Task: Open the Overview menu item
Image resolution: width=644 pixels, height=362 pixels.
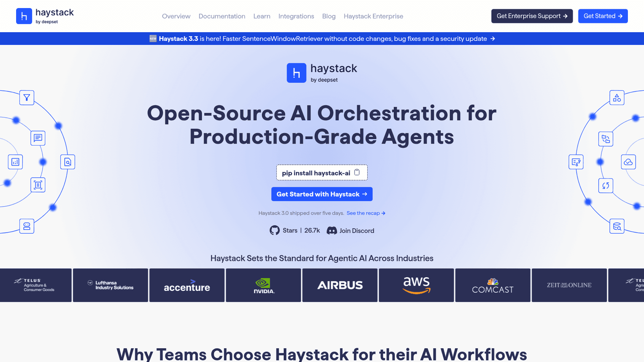Action: tap(176, 16)
